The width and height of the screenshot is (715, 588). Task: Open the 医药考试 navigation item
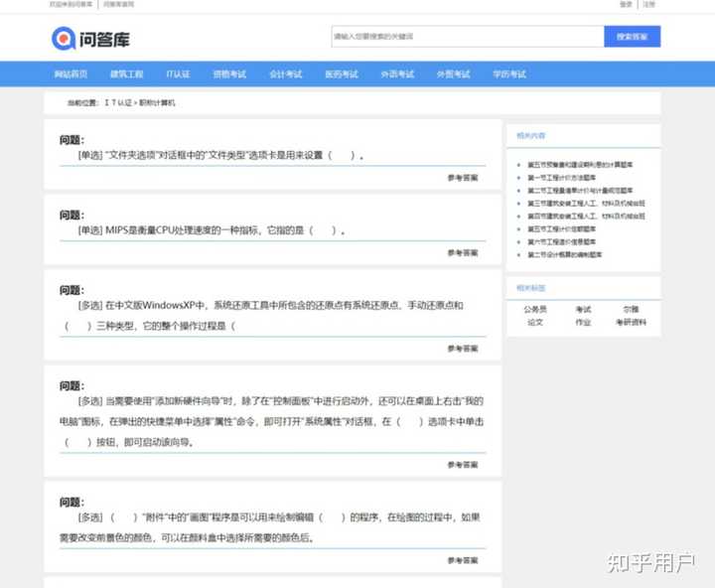[x=341, y=73]
